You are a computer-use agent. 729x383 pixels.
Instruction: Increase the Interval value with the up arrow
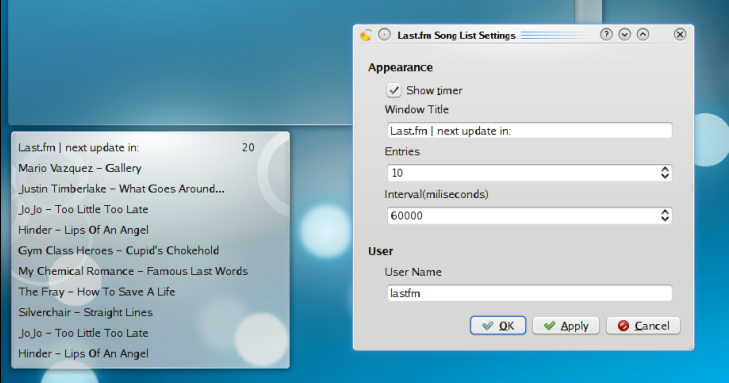[665, 212]
